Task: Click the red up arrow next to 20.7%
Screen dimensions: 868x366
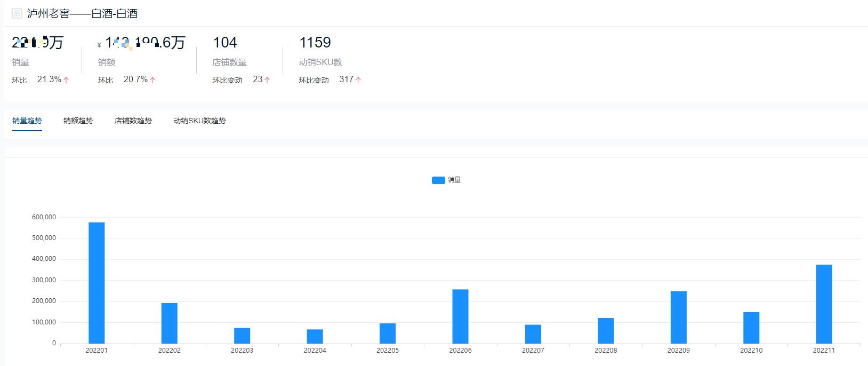Action: (152, 80)
